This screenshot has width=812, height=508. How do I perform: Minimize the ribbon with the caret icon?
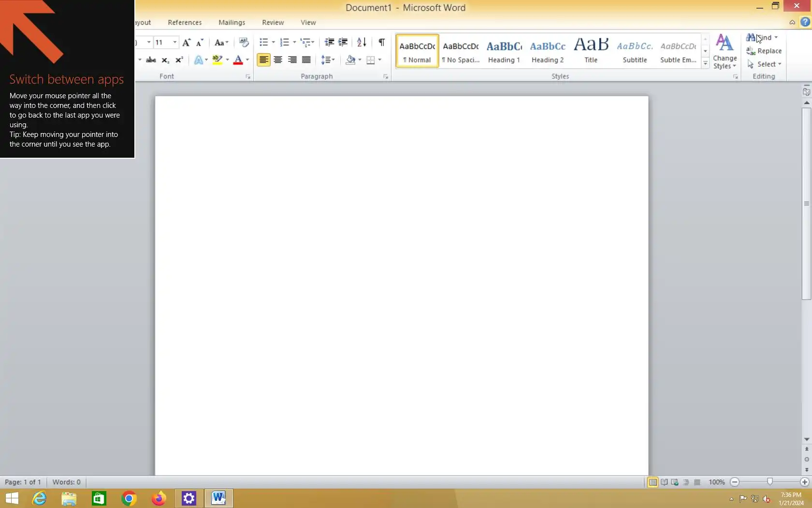click(x=792, y=22)
